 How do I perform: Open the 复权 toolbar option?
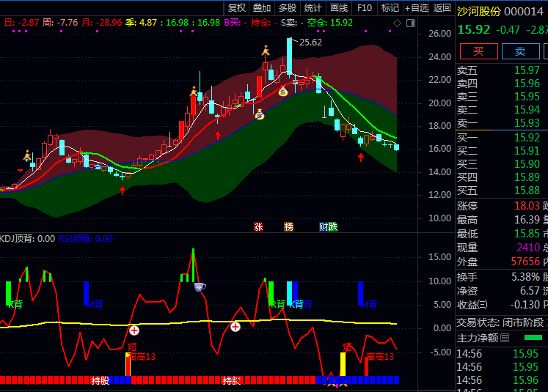coord(237,7)
